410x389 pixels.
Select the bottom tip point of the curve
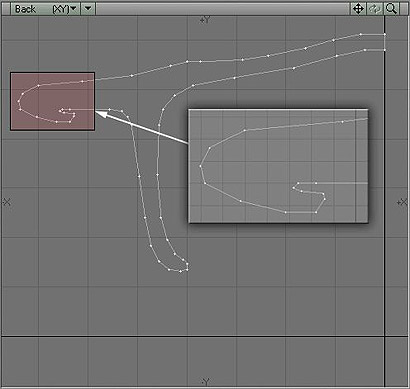180,271
